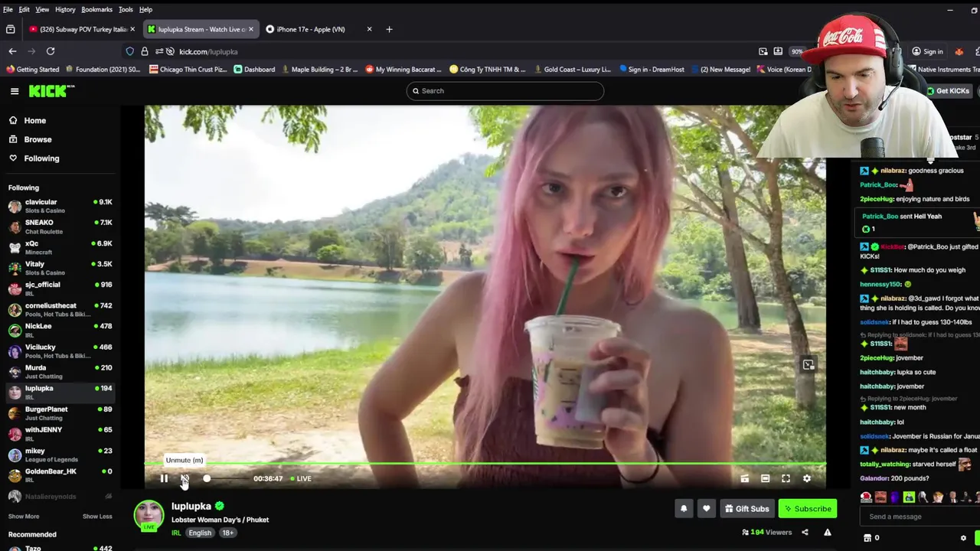Open Murda channel in sidebar

tap(60, 371)
